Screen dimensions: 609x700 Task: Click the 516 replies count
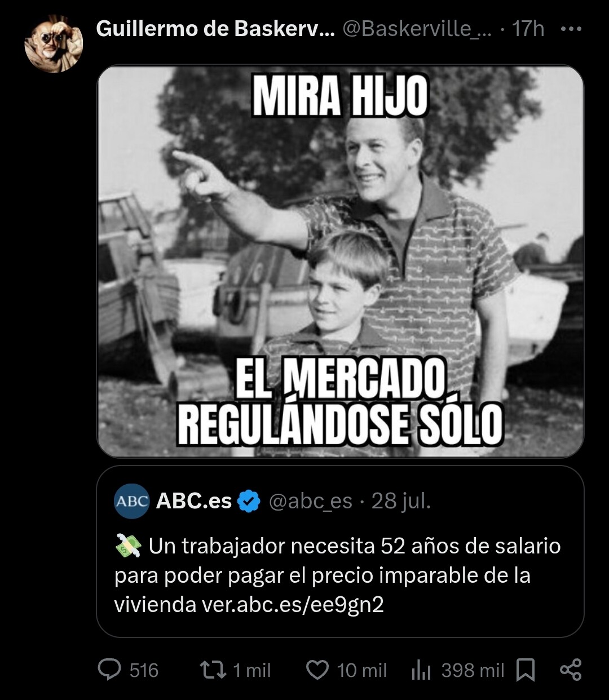click(x=144, y=670)
